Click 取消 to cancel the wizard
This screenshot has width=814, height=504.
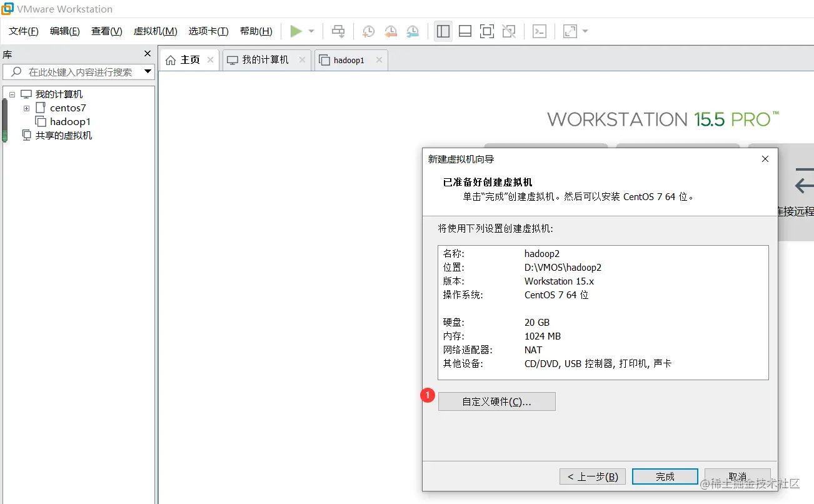(x=738, y=476)
